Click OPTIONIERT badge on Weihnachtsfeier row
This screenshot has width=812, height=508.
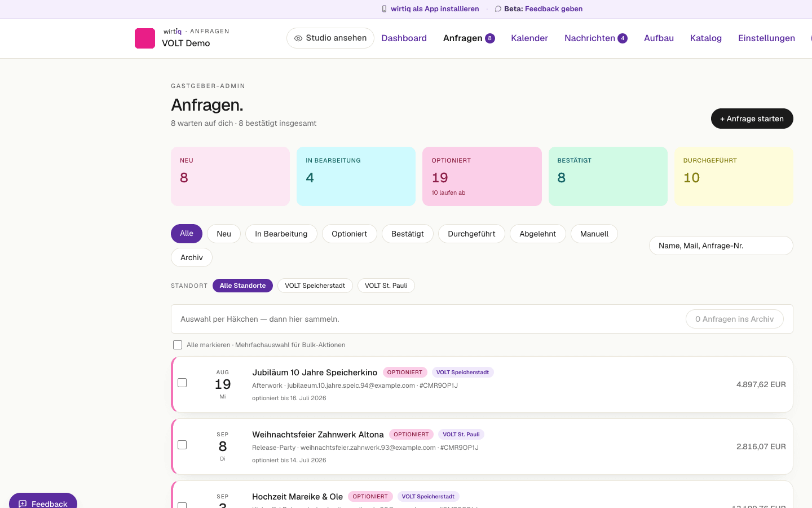coord(411,435)
